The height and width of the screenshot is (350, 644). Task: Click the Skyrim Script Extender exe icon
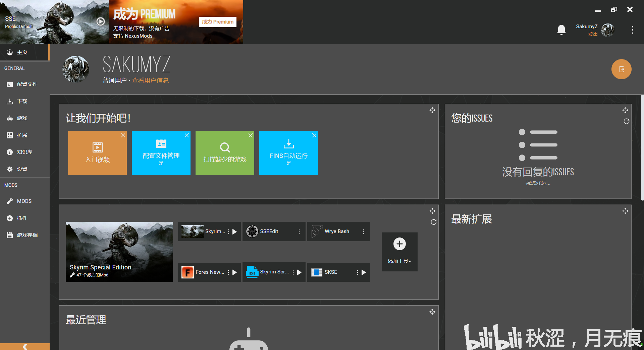pos(252,272)
